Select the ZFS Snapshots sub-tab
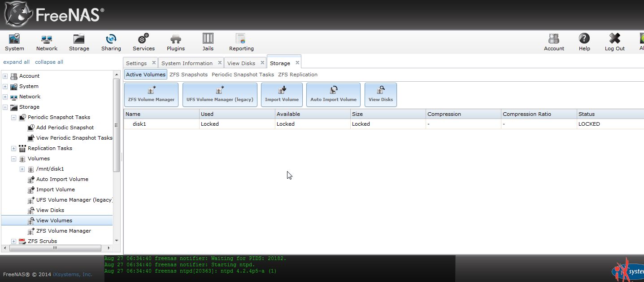644x282 pixels. click(x=189, y=75)
